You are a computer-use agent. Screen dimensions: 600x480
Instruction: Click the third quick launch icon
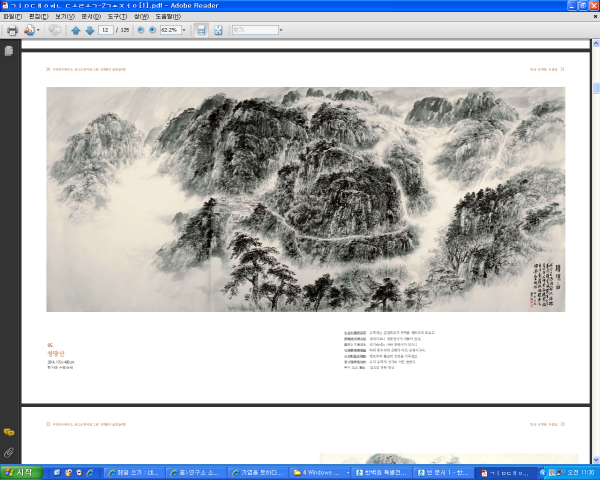(79, 473)
